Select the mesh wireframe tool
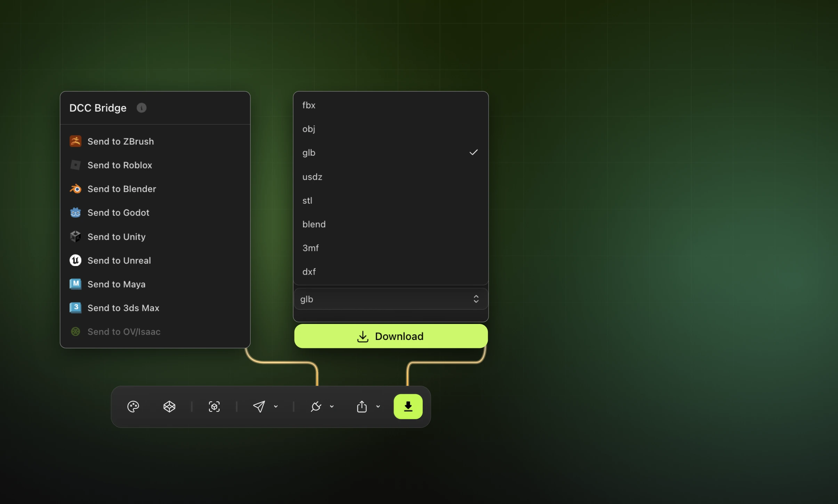Image resolution: width=838 pixels, height=504 pixels. tap(169, 406)
